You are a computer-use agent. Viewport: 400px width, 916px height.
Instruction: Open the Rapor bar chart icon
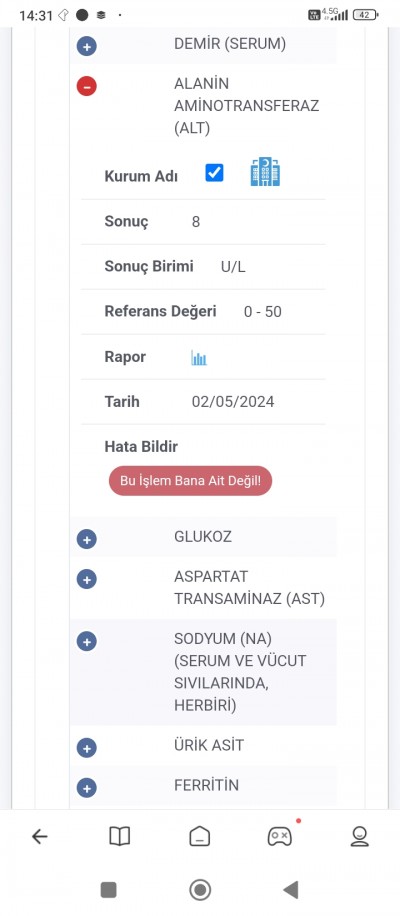[199, 358]
